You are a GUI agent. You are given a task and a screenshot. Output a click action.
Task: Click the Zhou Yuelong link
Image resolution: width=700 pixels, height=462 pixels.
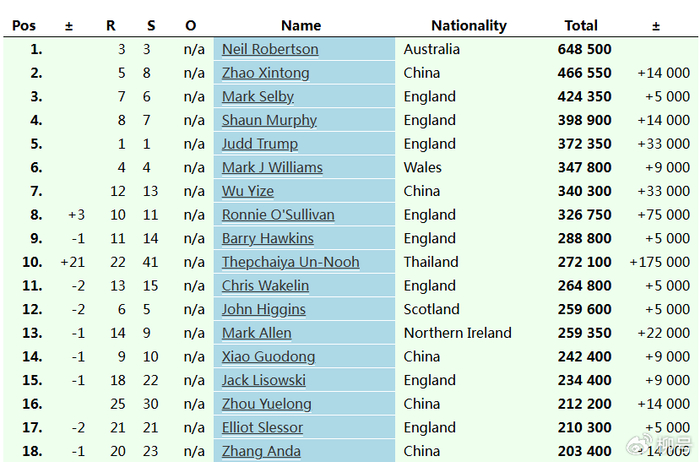point(266,404)
